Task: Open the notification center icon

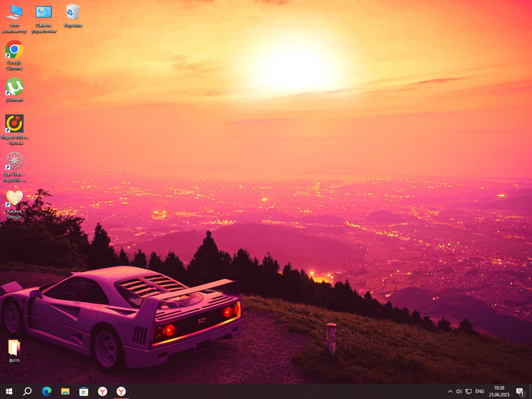Action: (x=520, y=391)
